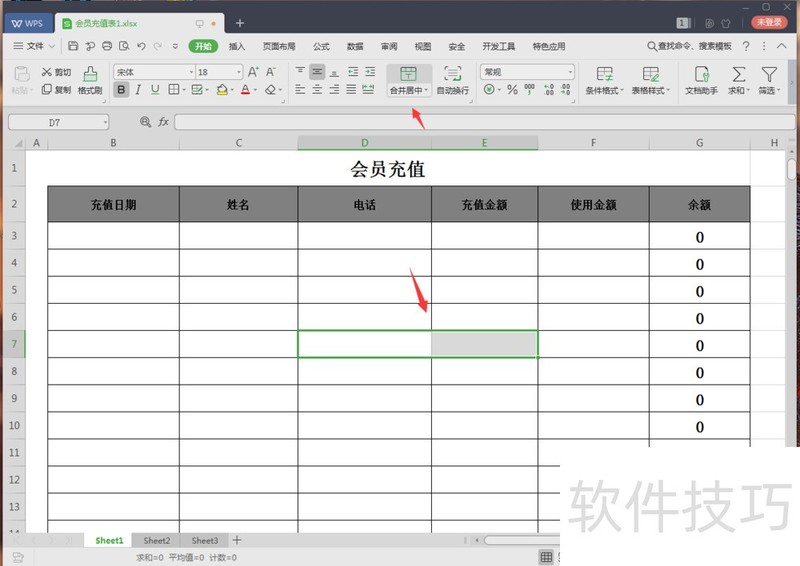The height and width of the screenshot is (566, 800).
Task: Click the Copy (复制) button
Action: pos(56,89)
